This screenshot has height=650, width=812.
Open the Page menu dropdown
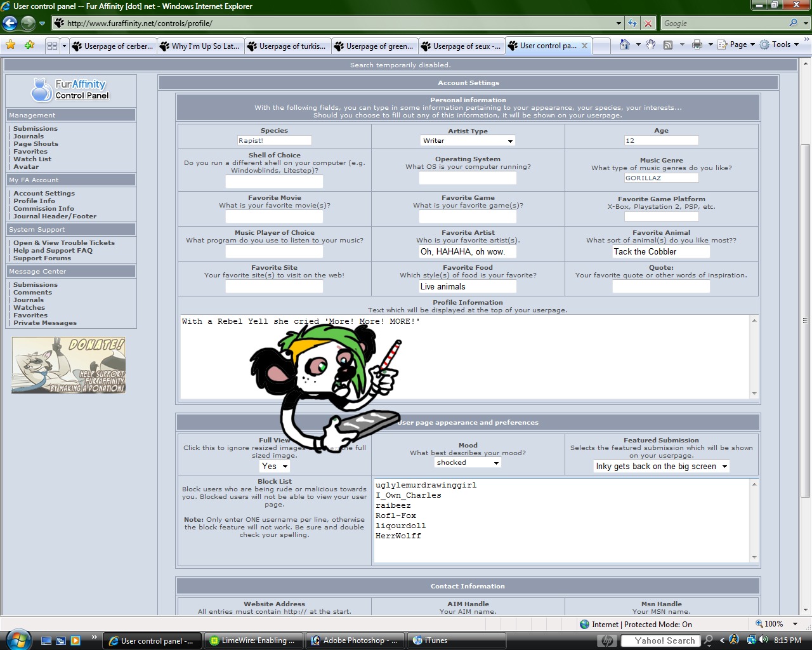click(737, 45)
